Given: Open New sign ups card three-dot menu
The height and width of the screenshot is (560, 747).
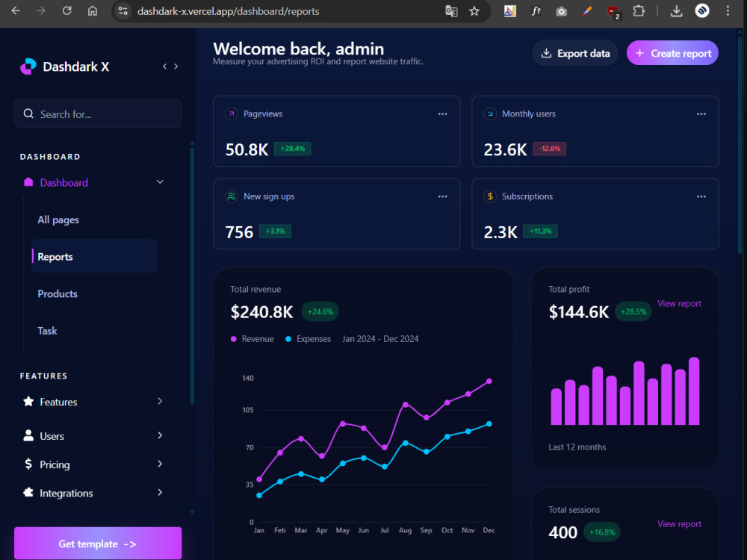Looking at the screenshot, I should tap(442, 196).
